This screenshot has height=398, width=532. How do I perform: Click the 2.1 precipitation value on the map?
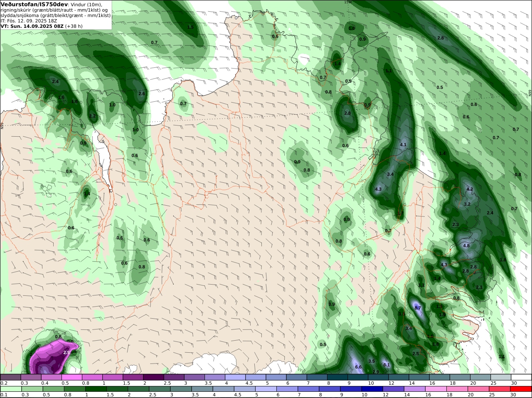click(x=479, y=287)
